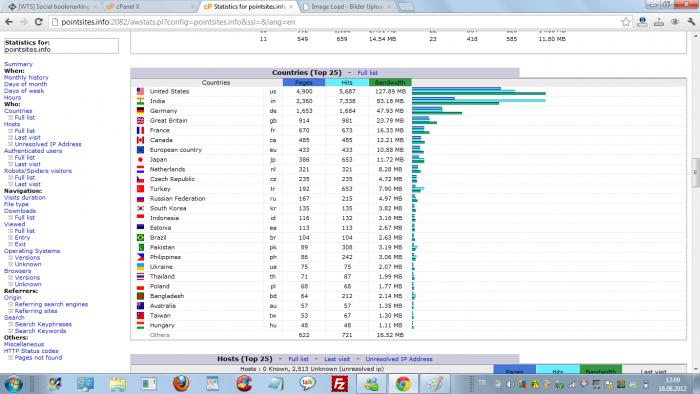Click the browser Forward arrow

[24, 21]
